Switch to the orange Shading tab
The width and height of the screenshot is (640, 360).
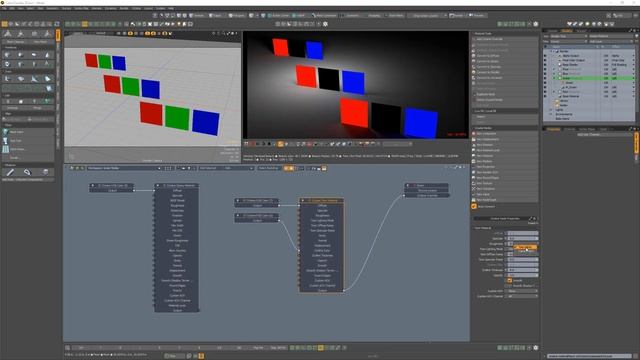point(567,31)
